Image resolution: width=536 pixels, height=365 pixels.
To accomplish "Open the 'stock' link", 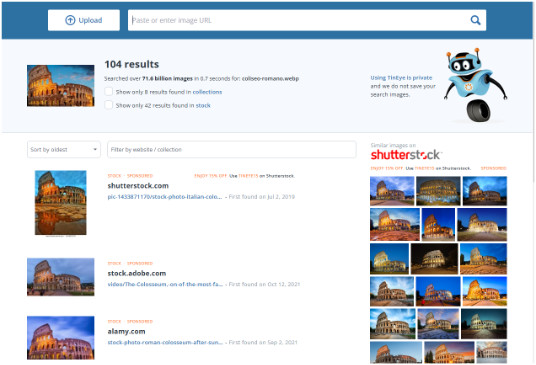I will coord(203,105).
